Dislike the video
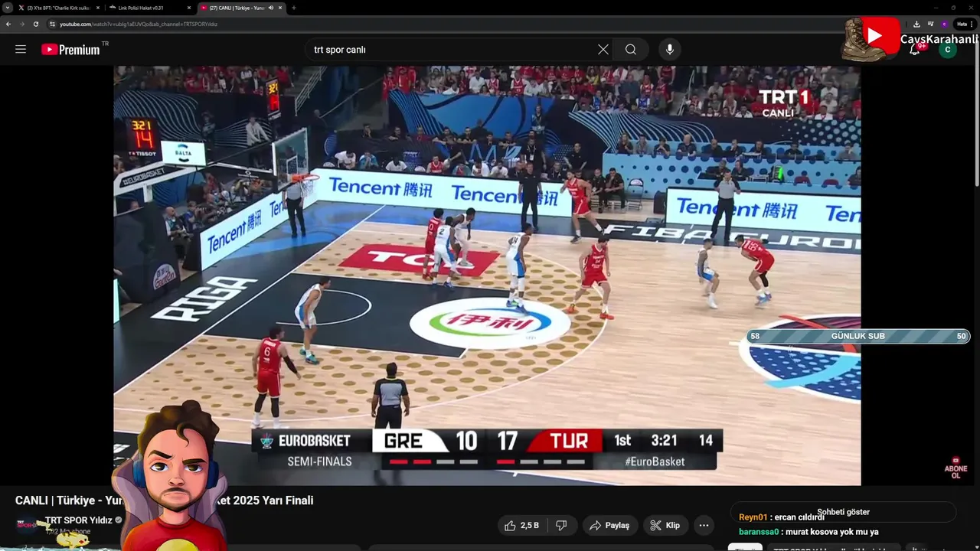The width and height of the screenshot is (980, 551). tap(561, 525)
